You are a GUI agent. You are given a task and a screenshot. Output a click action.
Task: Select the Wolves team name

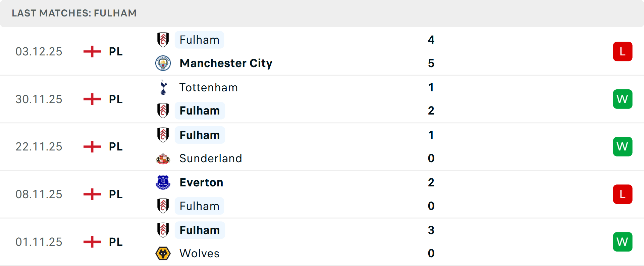[199, 253]
